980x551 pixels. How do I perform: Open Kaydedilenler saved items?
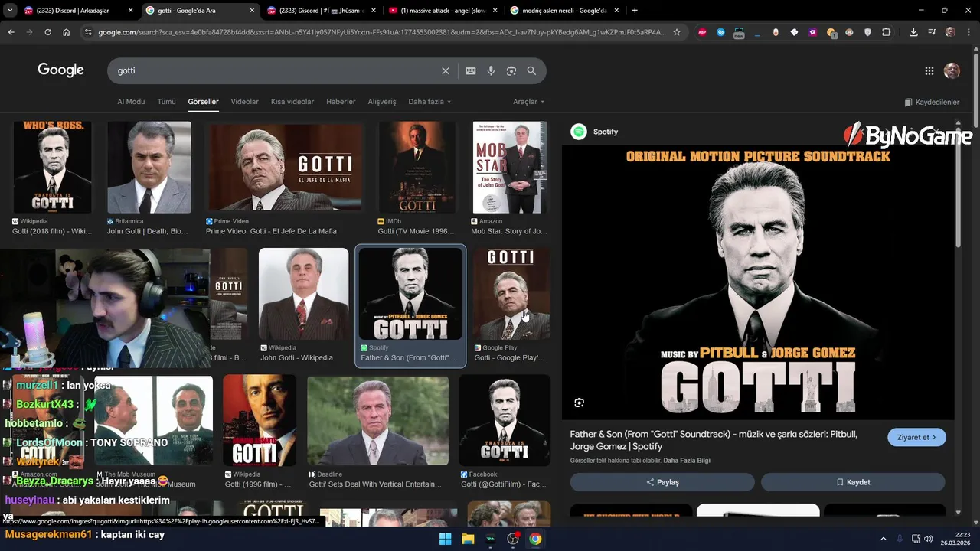(932, 102)
